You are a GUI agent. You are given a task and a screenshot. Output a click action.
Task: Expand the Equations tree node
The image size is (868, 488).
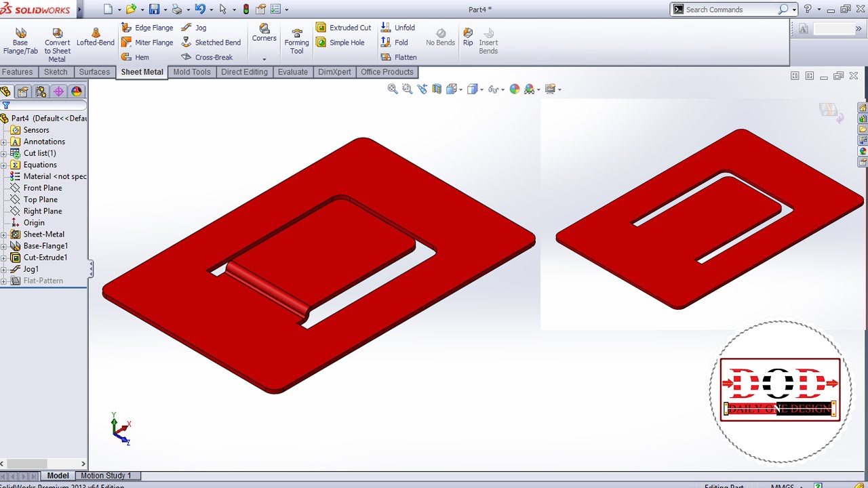(3, 165)
